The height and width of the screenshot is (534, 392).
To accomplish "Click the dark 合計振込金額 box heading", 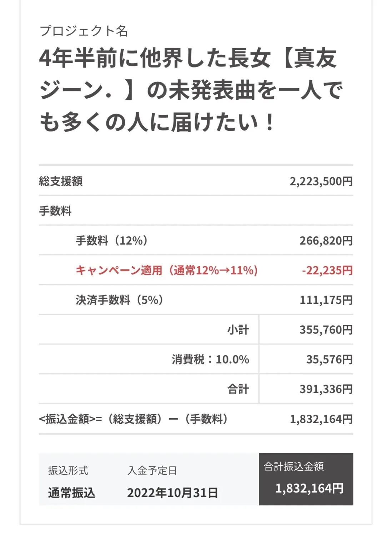I will pyautogui.click(x=294, y=466).
